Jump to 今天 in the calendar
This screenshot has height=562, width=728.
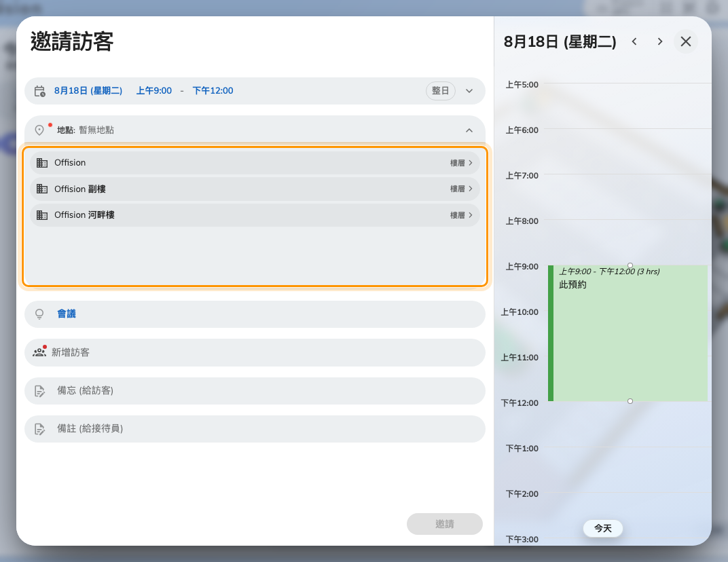[x=602, y=528]
